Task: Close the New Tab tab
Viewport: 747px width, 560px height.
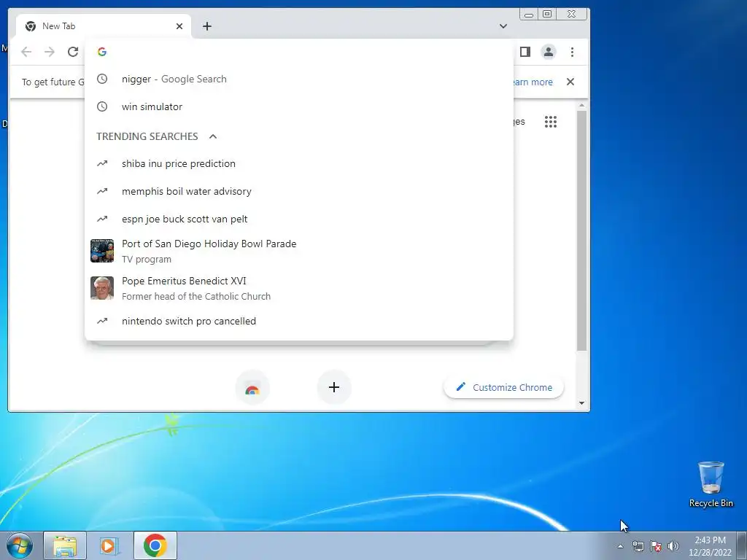Action: pos(179,26)
